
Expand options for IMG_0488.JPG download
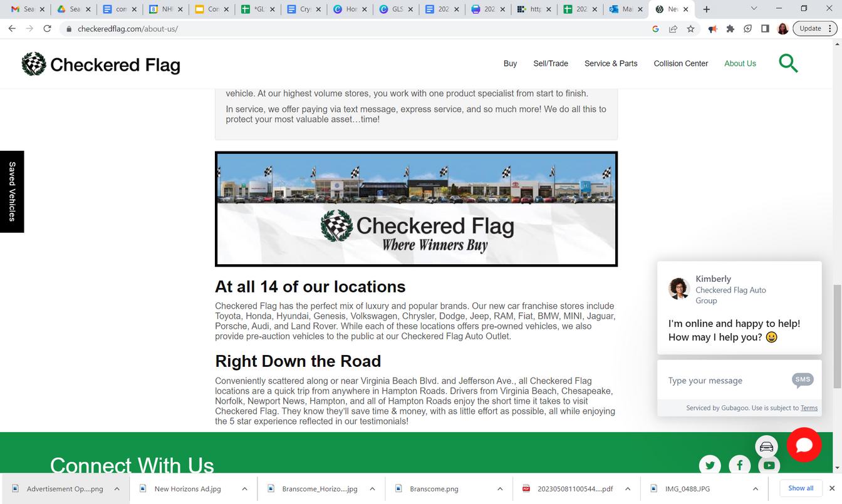point(755,489)
